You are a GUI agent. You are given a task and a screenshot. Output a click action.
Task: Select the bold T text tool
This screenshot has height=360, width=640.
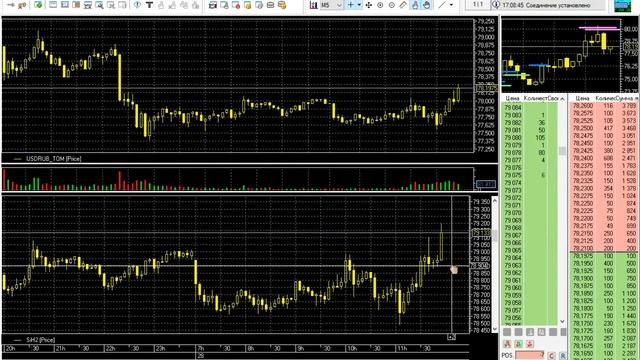click(149, 5)
